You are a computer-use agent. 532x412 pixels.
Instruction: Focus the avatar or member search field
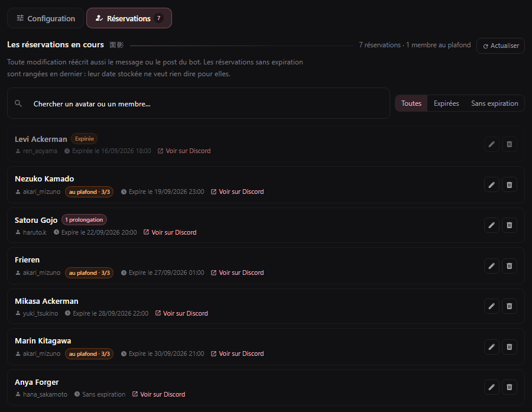click(x=199, y=103)
